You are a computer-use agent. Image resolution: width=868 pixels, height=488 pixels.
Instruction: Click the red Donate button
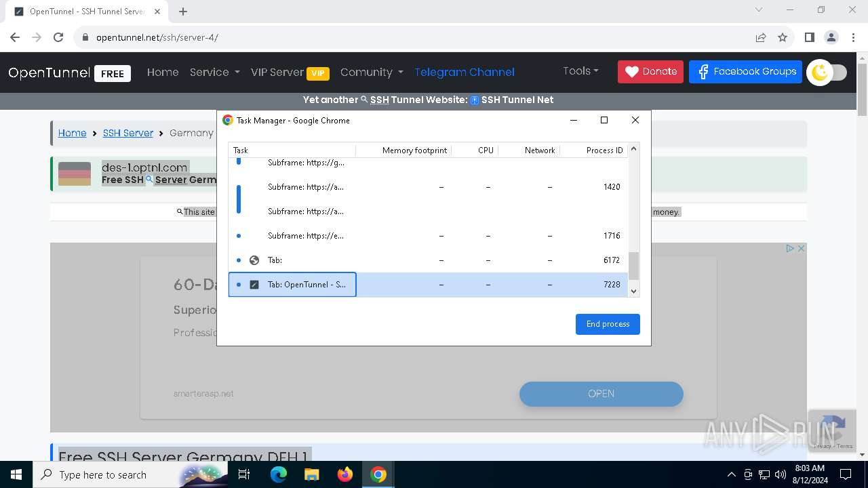point(650,71)
